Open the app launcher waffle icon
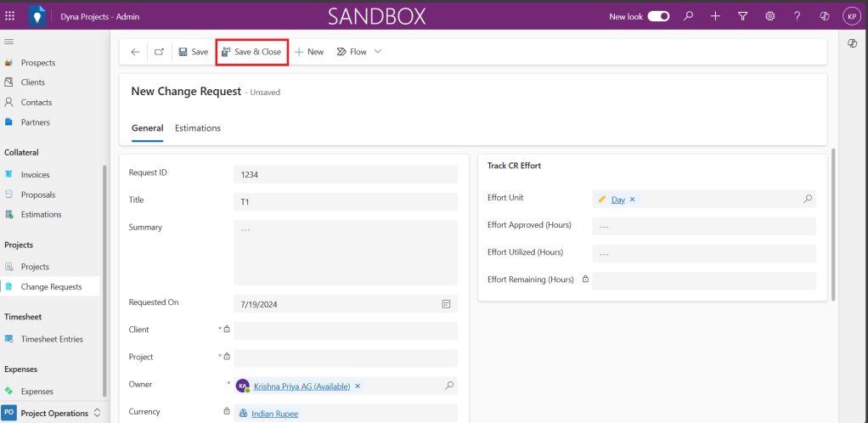Screen dimensions: 868x423 coord(10,16)
